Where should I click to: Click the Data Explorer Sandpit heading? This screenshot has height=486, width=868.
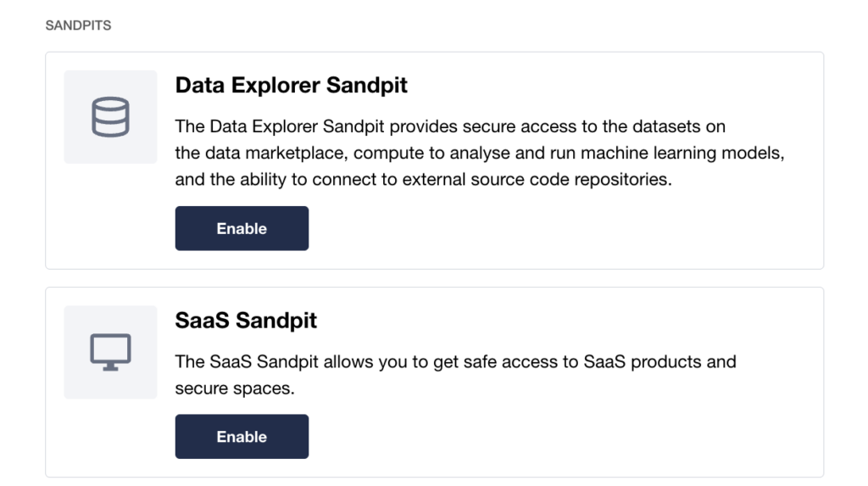(x=291, y=86)
